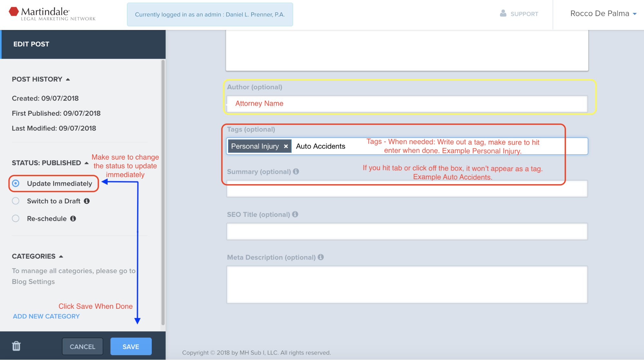The height and width of the screenshot is (360, 644).
Task: Select Switch to a Draft radio button
Action: pyautogui.click(x=16, y=201)
